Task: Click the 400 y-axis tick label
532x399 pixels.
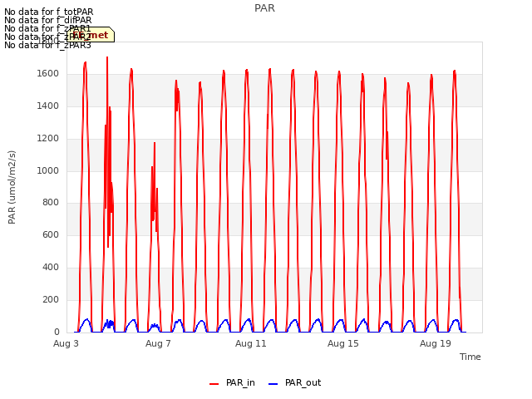Action: (x=51, y=268)
